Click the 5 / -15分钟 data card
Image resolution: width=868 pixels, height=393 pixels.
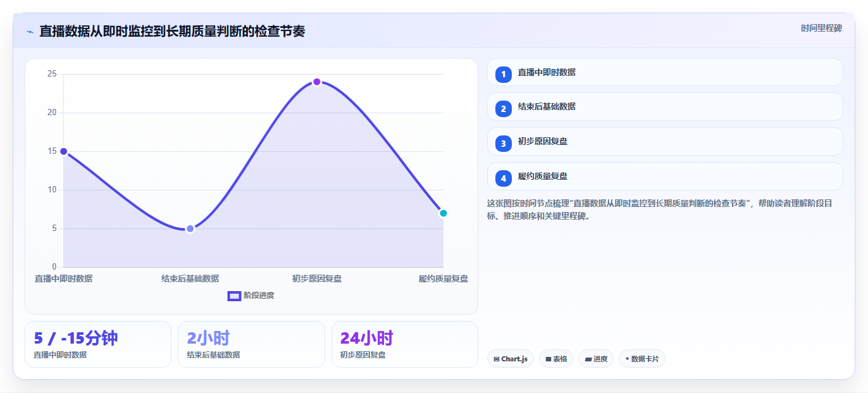[x=98, y=344]
